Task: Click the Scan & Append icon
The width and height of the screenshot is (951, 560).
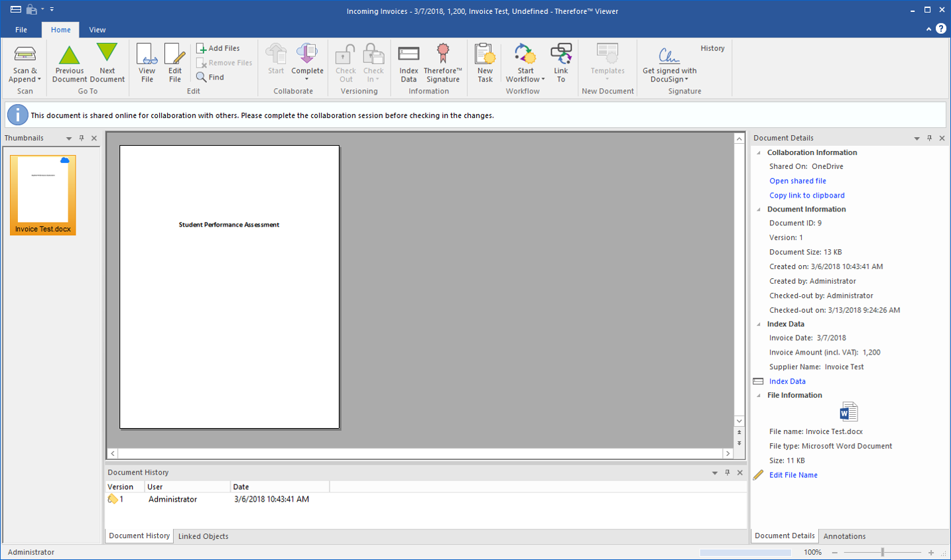Action: point(25,56)
